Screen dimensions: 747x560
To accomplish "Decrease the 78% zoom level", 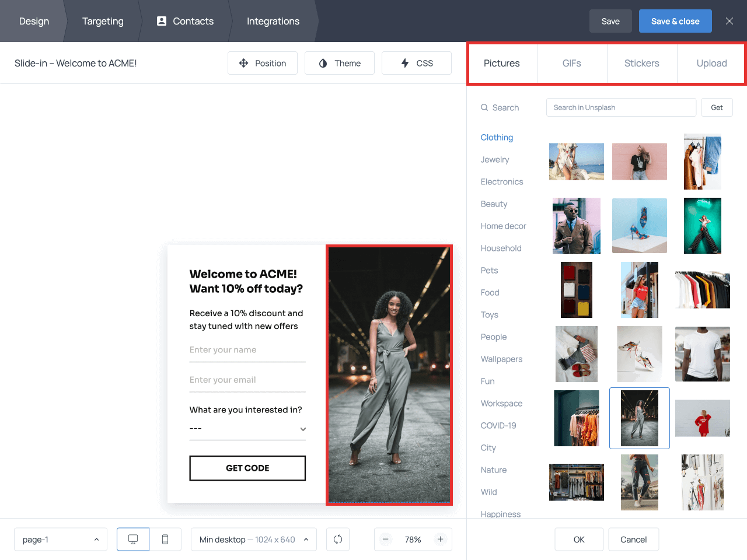I will tap(386, 539).
